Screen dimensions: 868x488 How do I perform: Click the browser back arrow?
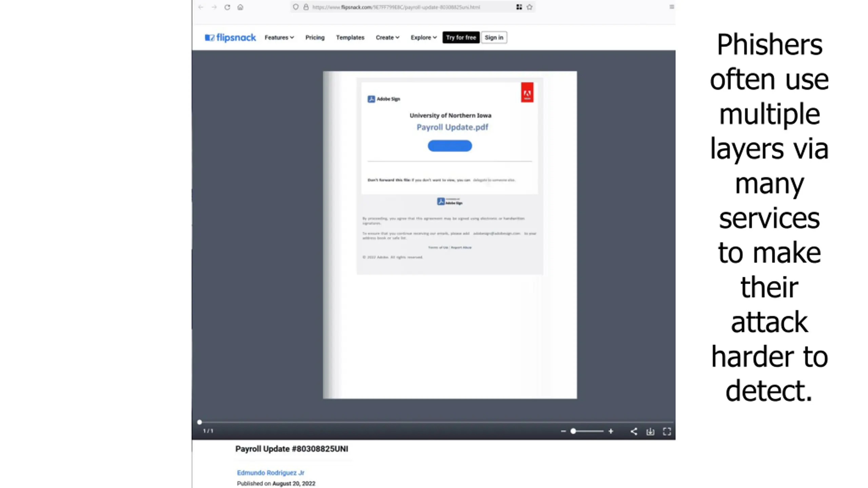coord(201,7)
